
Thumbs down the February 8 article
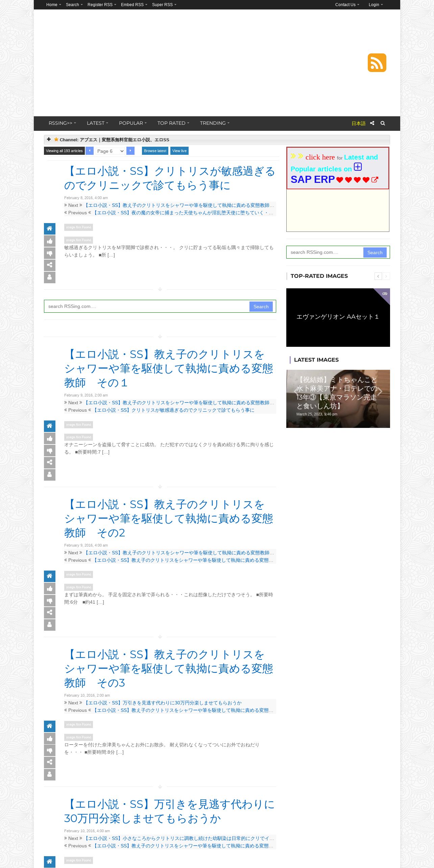pyautogui.click(x=50, y=253)
